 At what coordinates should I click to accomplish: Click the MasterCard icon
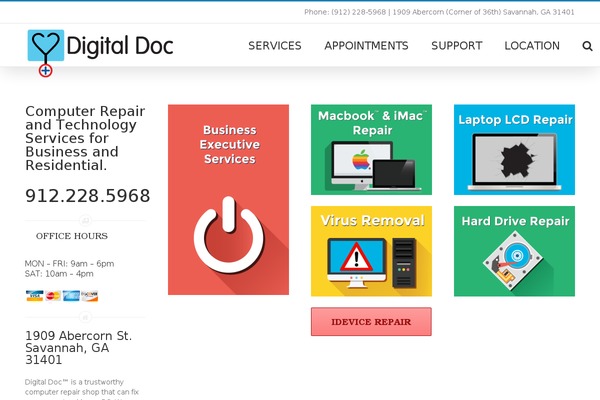point(53,296)
